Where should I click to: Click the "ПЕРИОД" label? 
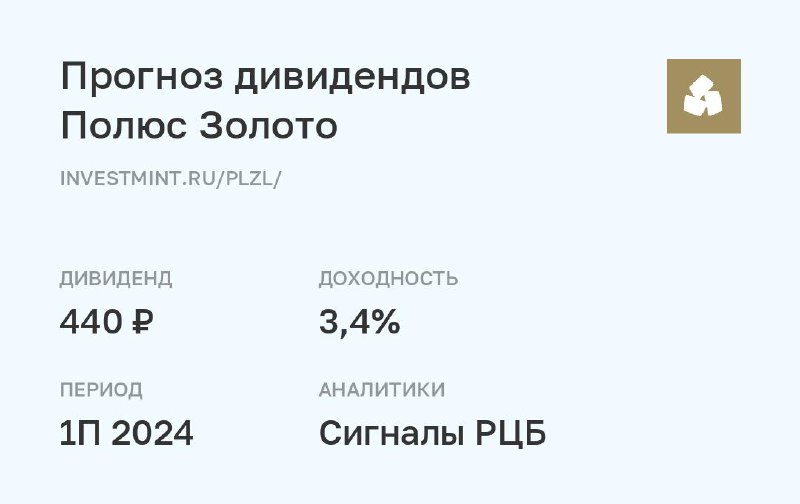click(101, 390)
